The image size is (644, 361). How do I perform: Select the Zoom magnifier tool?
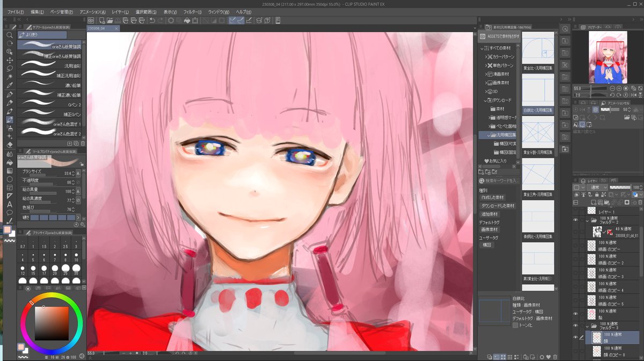10,35
